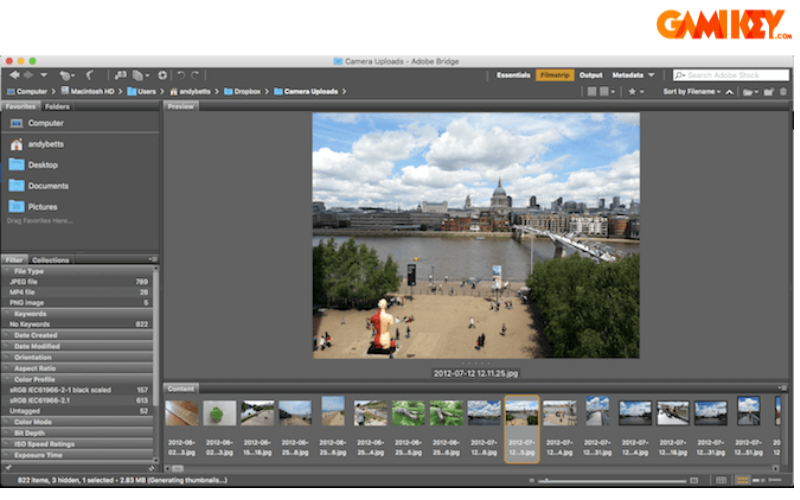Switch to the Collections panel tab
The image size is (800, 500).
[51, 260]
